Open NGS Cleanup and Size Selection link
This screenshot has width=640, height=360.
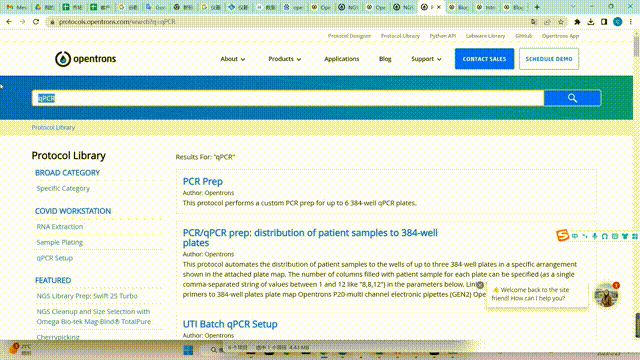tap(93, 316)
